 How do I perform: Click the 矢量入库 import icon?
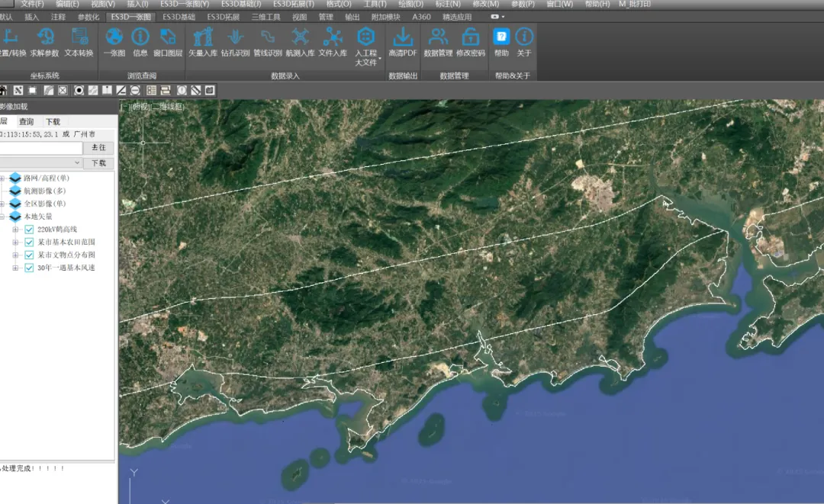[x=203, y=37]
